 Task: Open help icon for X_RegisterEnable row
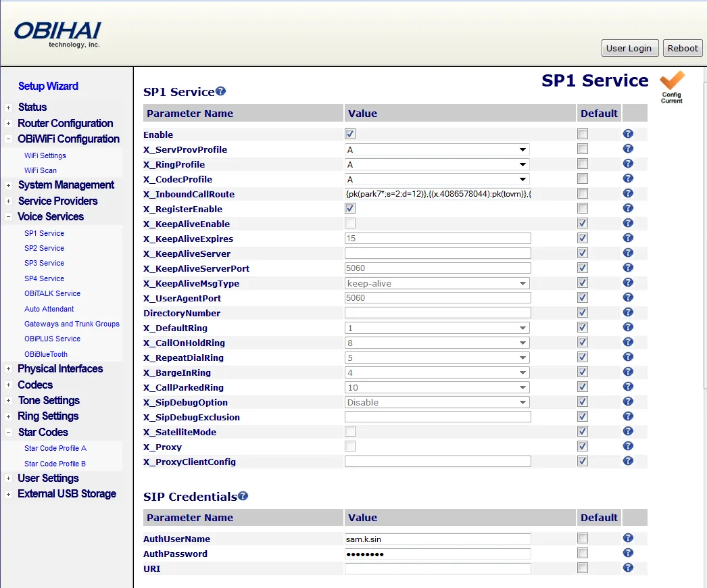coord(628,208)
